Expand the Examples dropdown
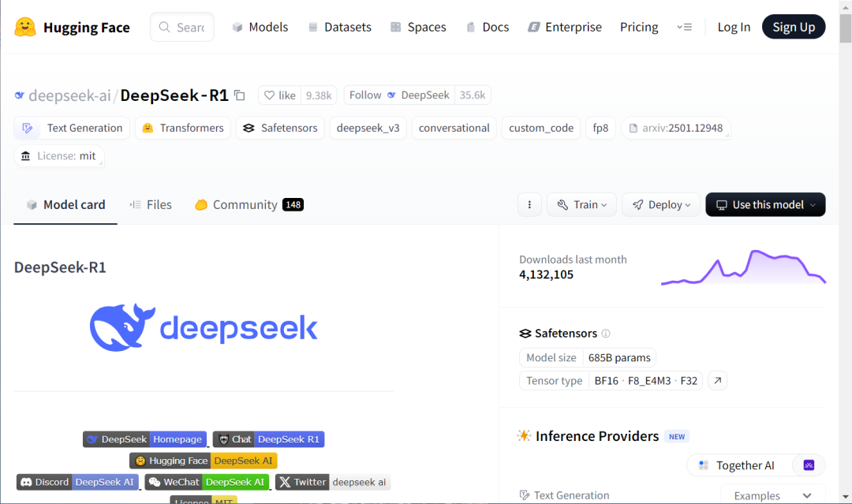The image size is (852, 504). (772, 495)
